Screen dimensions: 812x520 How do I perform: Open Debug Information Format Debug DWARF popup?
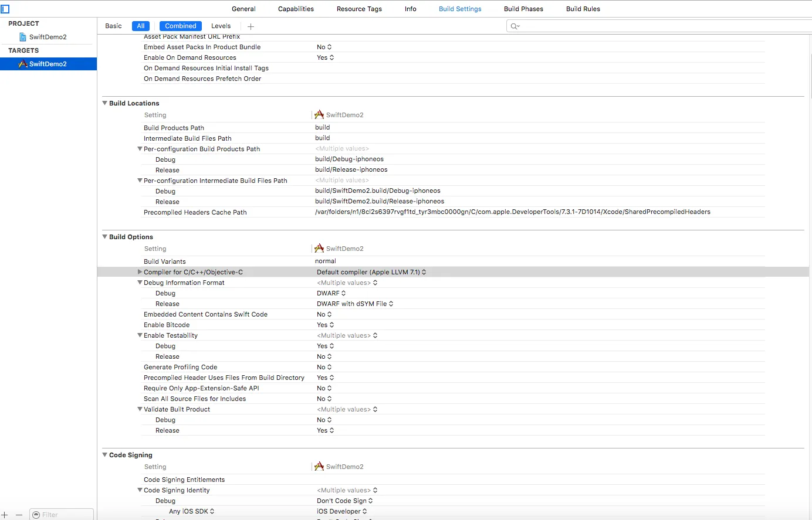331,293
